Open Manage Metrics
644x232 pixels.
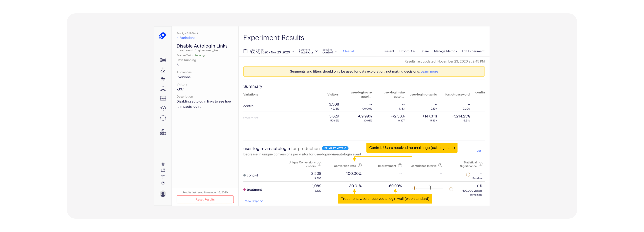coord(445,51)
